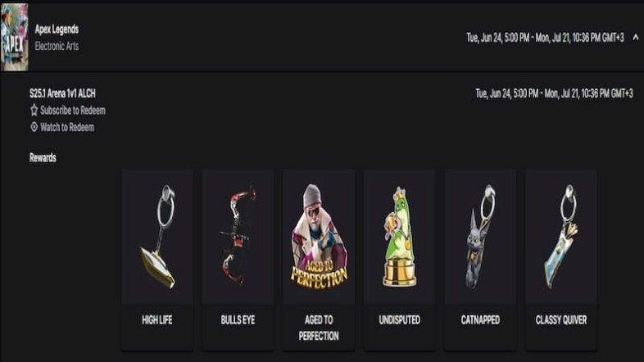Click the UNDISPUTED reward label
The image size is (644, 362).
[399, 319]
